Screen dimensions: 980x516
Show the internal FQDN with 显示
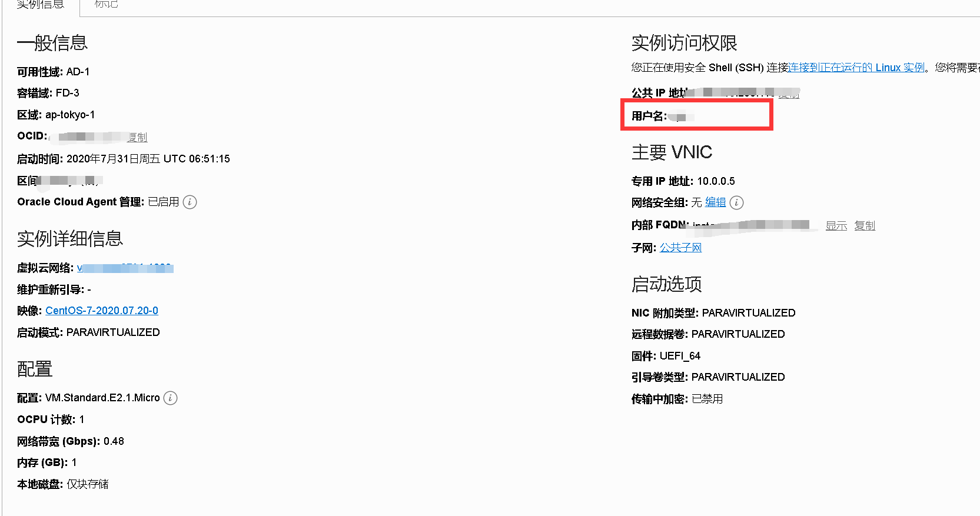836,225
